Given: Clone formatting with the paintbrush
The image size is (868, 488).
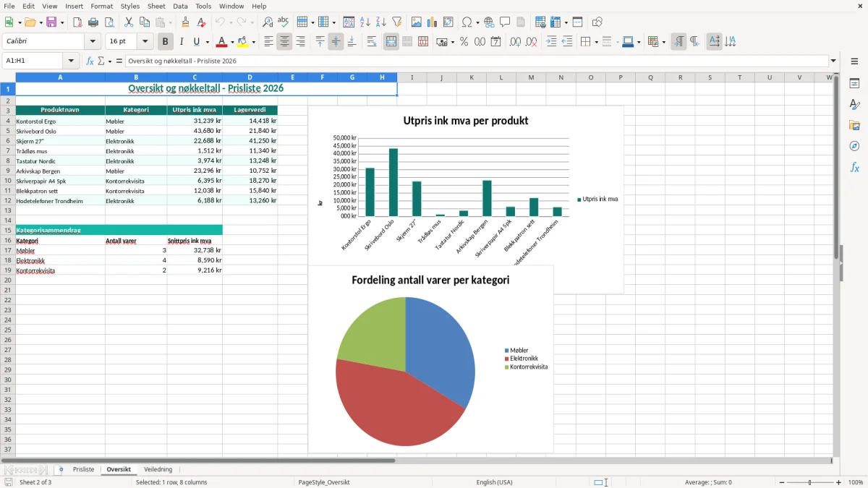Looking at the screenshot, I should tap(185, 22).
